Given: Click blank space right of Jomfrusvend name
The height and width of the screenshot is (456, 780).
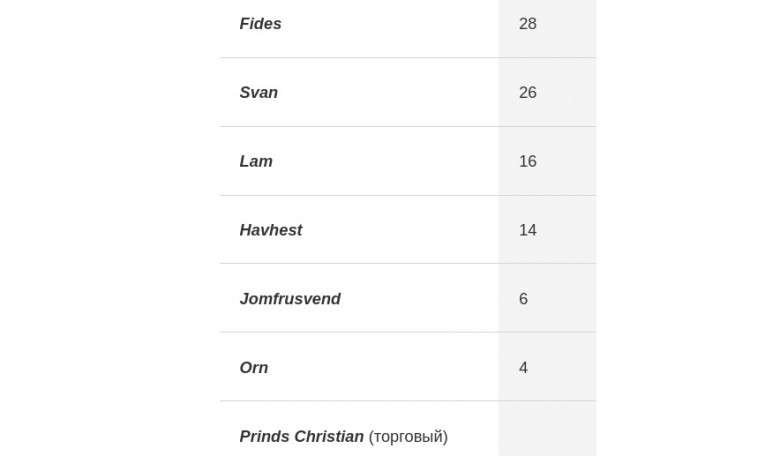Looking at the screenshot, I should click(x=420, y=298).
